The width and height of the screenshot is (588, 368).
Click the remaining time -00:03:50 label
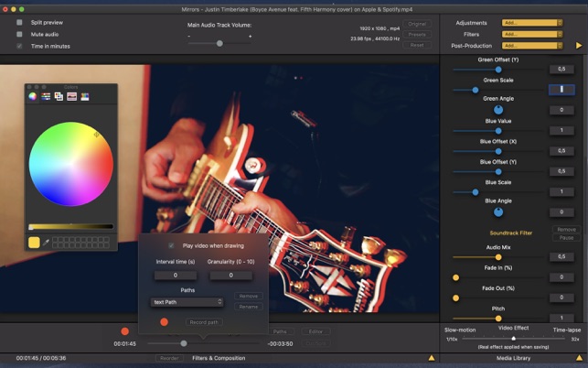click(x=280, y=344)
